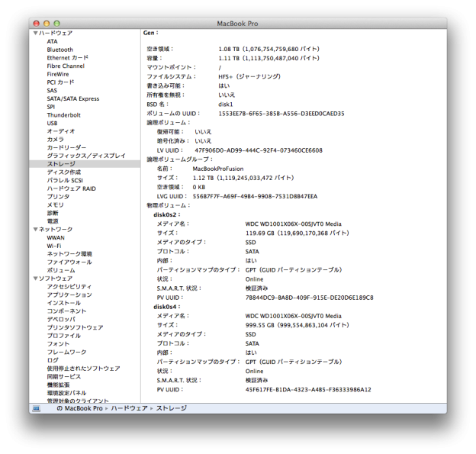Screen dimensions: 476x454
Task: Open 使用停止されたソフトウェア entry
Action: 83,369
